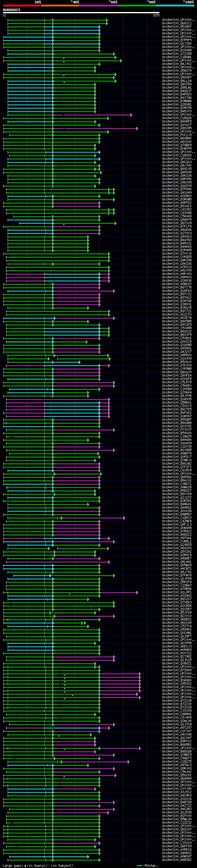
Task: Select hit label UniRef100_B6VC05
Action: [x=177, y=169]
